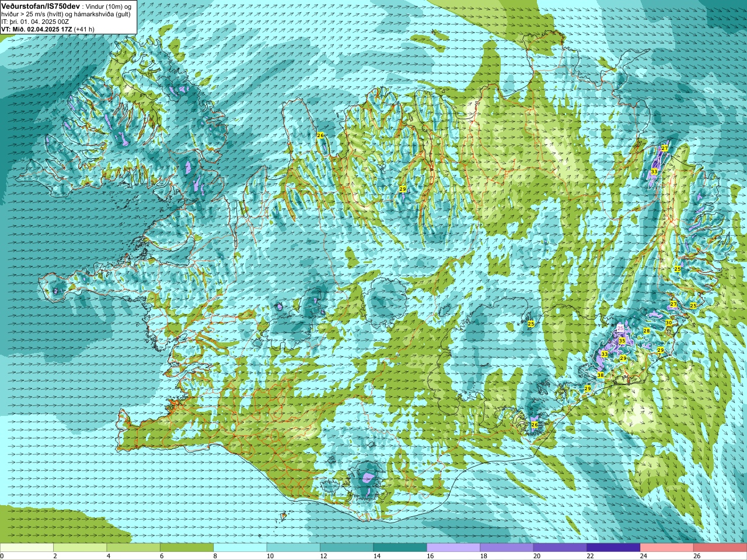The width and height of the screenshot is (747, 560).
Task: Click the legend tick label "0"
Action: click(x=2, y=556)
